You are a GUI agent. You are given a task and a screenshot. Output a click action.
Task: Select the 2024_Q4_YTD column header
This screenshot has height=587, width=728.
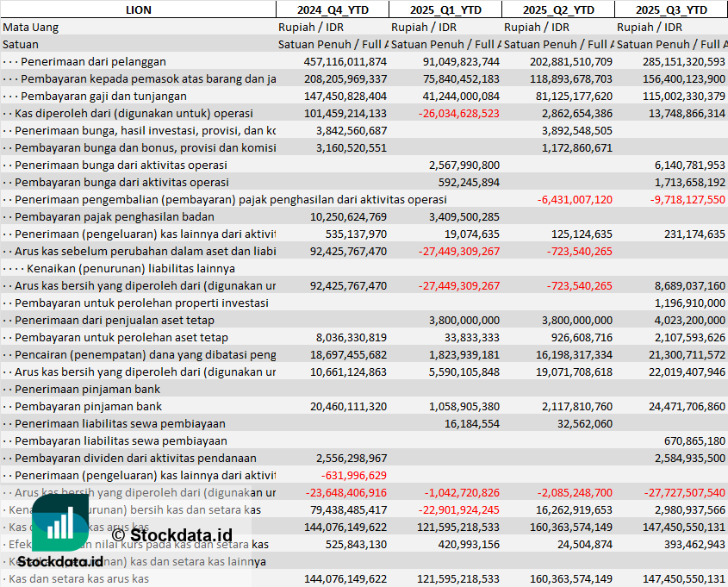click(333, 9)
